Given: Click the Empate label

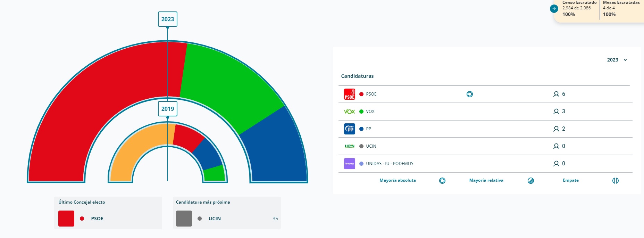Looking at the screenshot, I should [x=571, y=180].
